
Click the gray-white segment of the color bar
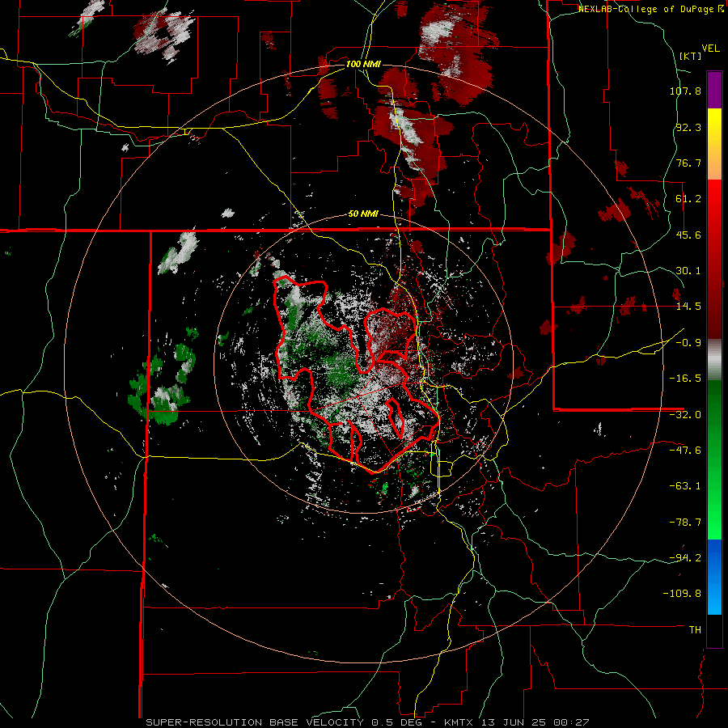tap(714, 360)
